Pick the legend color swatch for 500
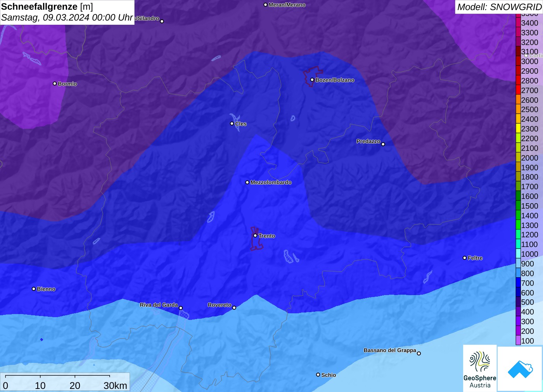 [x=518, y=302]
